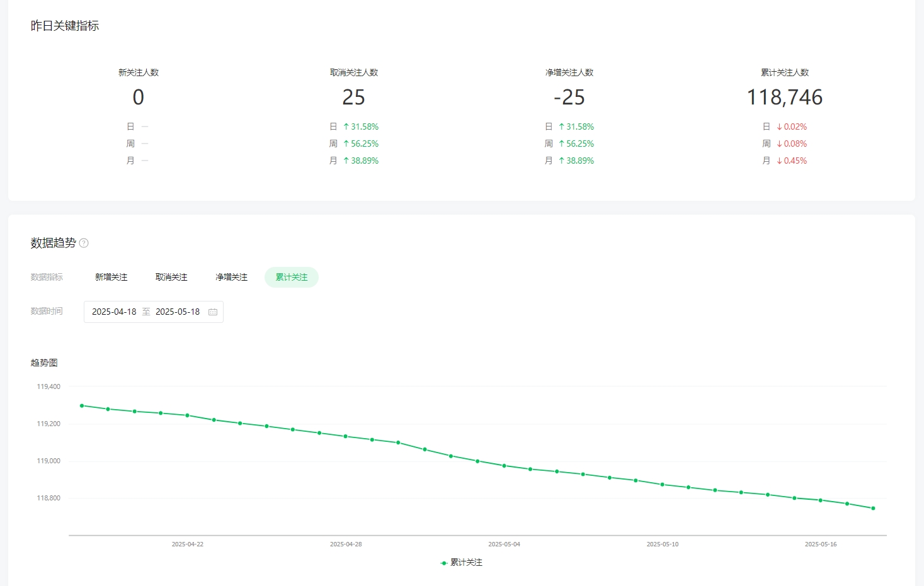Image resolution: width=924 pixels, height=586 pixels.
Task: Click the x-axis label 2025-05-04
Action: 505,544
